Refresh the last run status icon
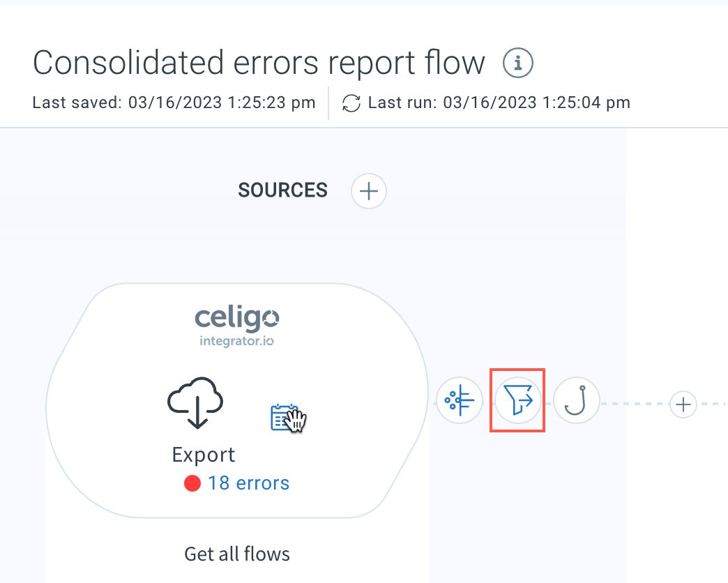Viewport: 728px width, 583px height. tap(351, 103)
